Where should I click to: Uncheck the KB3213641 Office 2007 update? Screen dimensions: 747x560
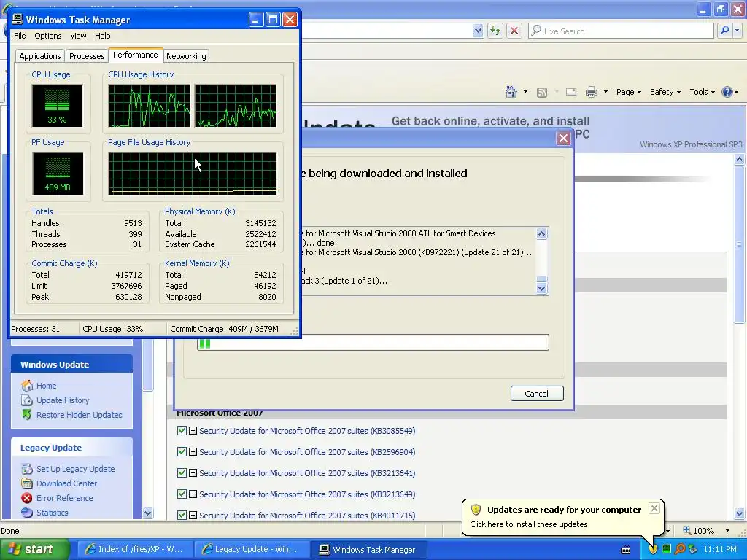pos(182,472)
